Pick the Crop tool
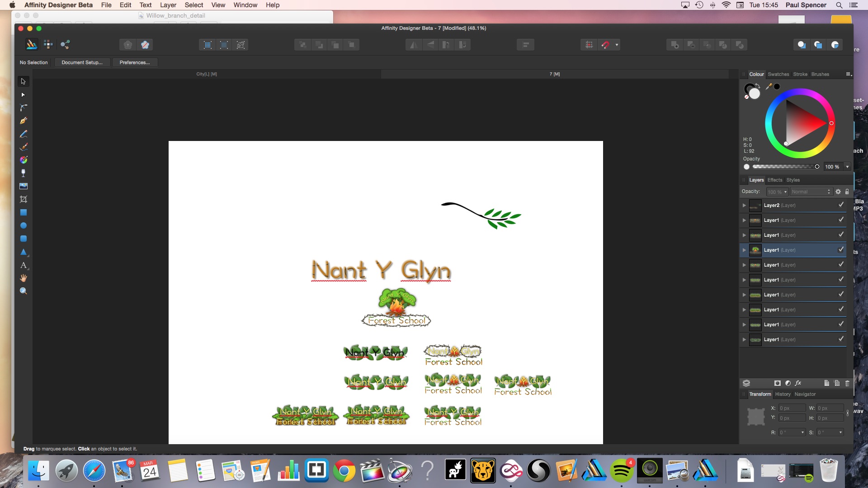 tap(24, 199)
